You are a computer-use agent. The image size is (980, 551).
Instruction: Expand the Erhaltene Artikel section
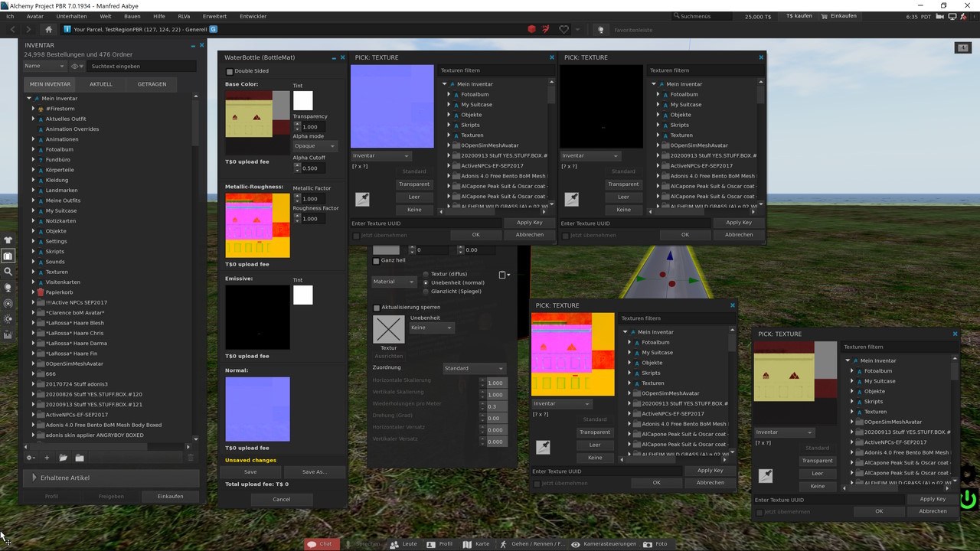34,478
